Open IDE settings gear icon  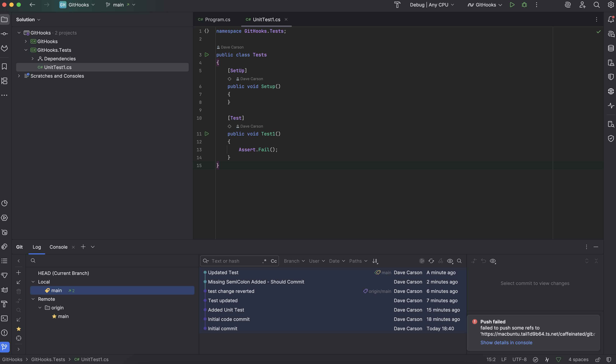(611, 5)
